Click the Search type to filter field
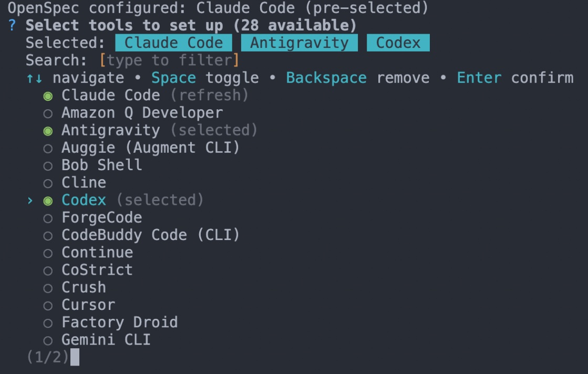Viewport: 588px width, 374px height. click(x=169, y=60)
